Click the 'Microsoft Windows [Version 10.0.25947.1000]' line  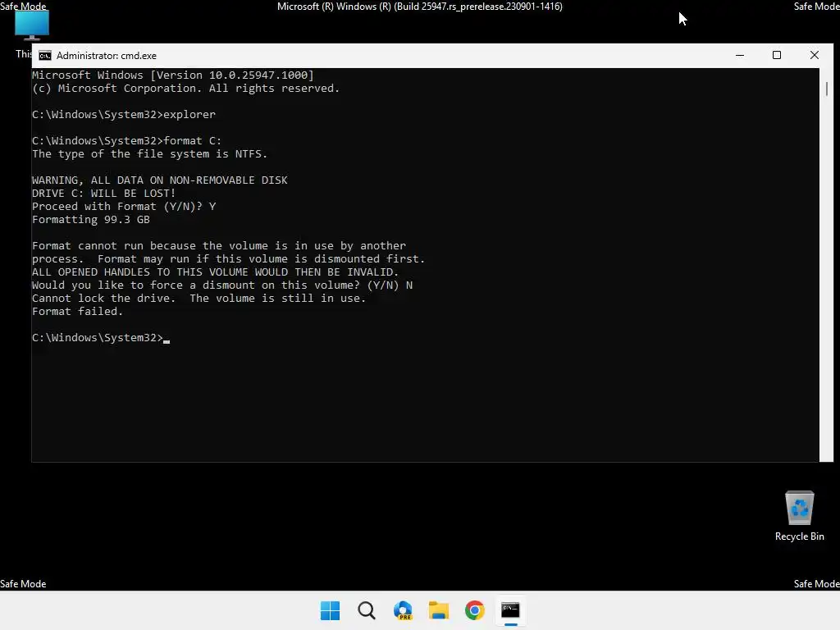pos(173,75)
